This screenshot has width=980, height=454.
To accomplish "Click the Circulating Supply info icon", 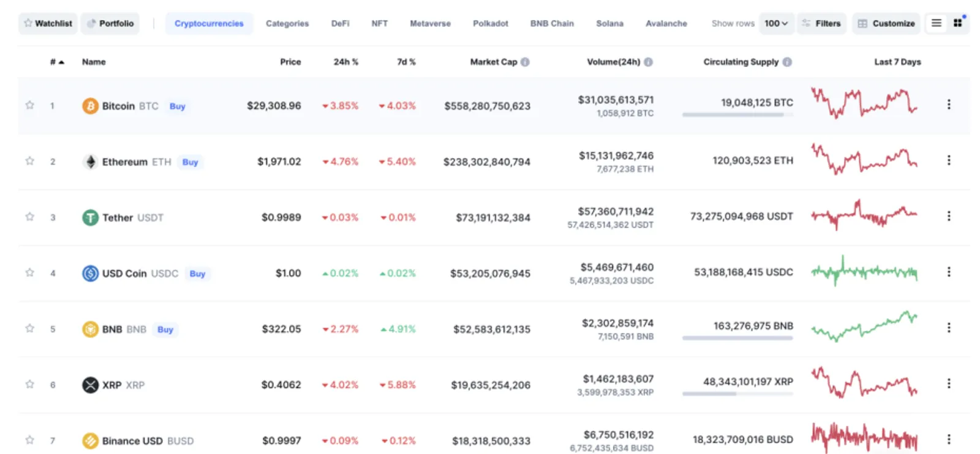I will click(787, 62).
